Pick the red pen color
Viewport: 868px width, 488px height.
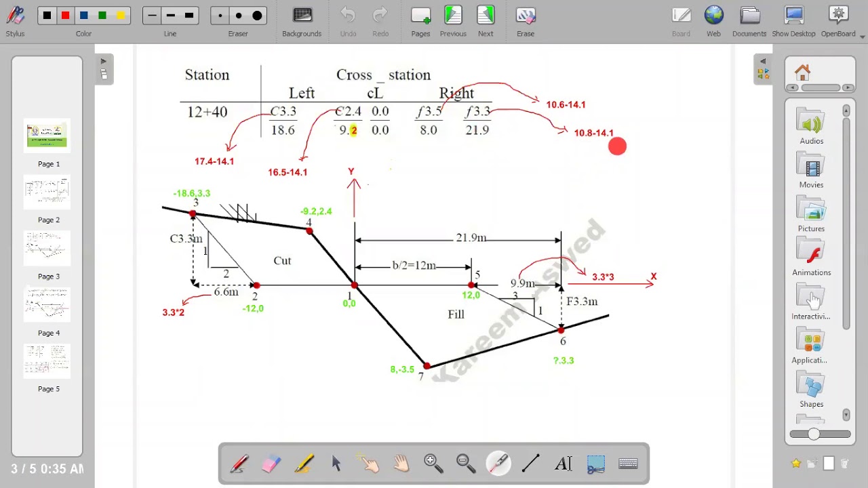click(x=65, y=16)
